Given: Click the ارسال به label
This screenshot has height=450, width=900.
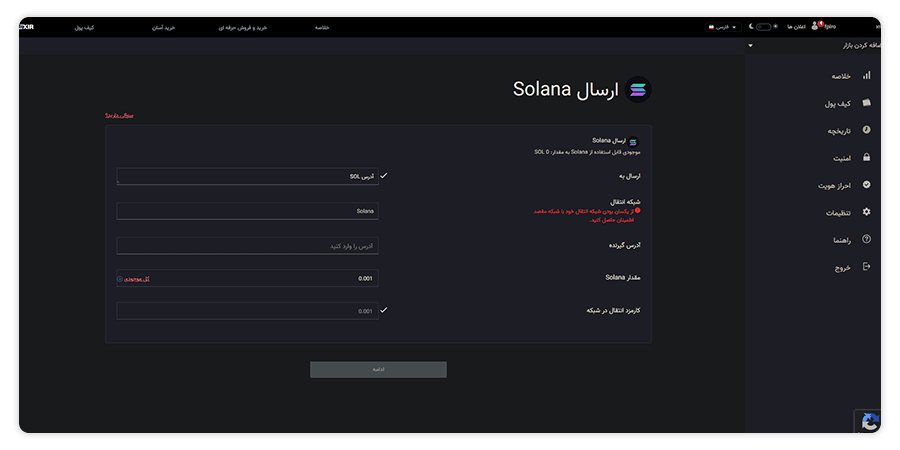Looking at the screenshot, I should click(630, 176).
